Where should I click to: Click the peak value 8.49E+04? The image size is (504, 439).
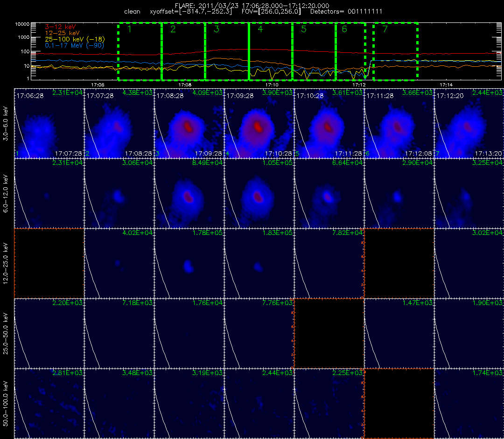coord(208,163)
